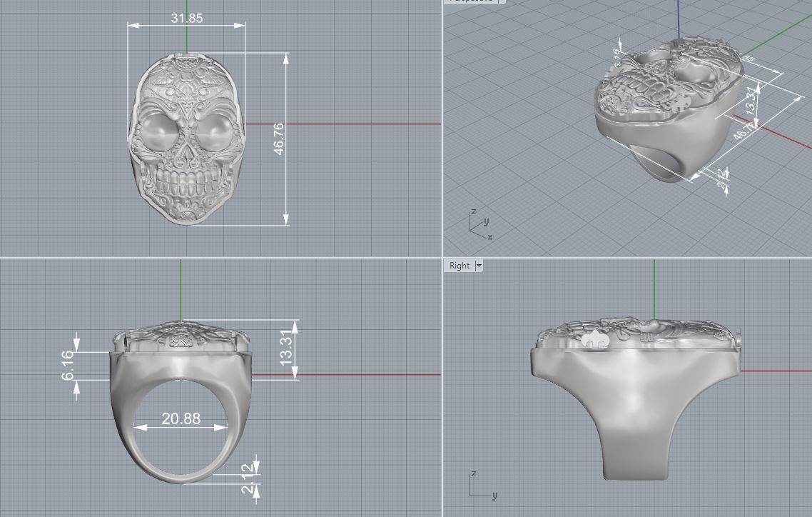
Task: Click the world axes icon in the perspective viewport
Action: point(480,224)
